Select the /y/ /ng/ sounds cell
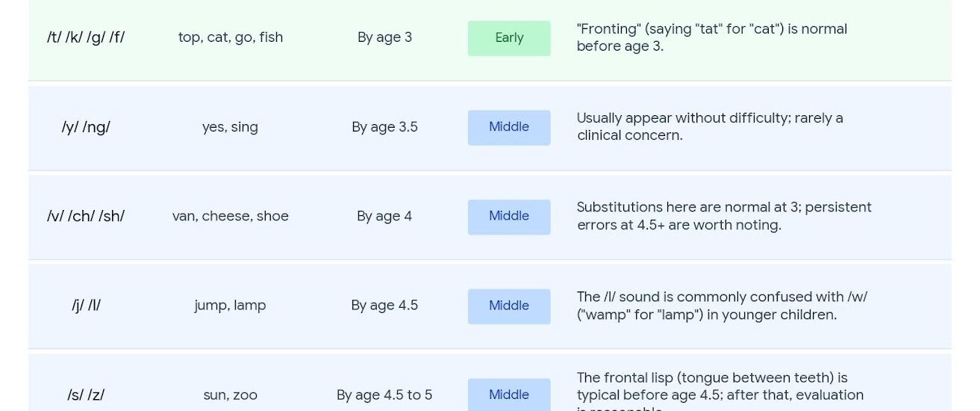Screen dimensions: 980x411 tap(86, 127)
